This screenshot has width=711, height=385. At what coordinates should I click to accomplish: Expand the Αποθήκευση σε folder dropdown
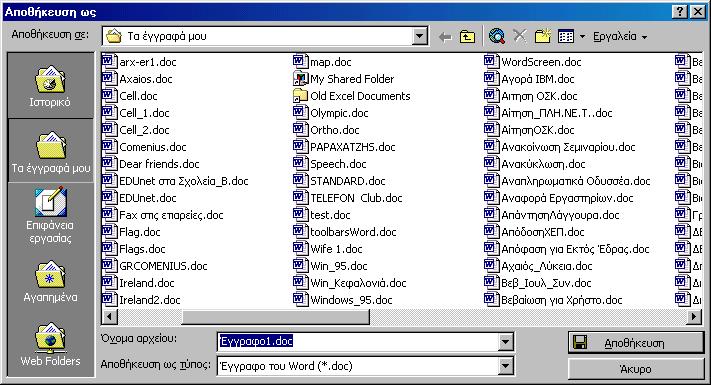(x=420, y=36)
